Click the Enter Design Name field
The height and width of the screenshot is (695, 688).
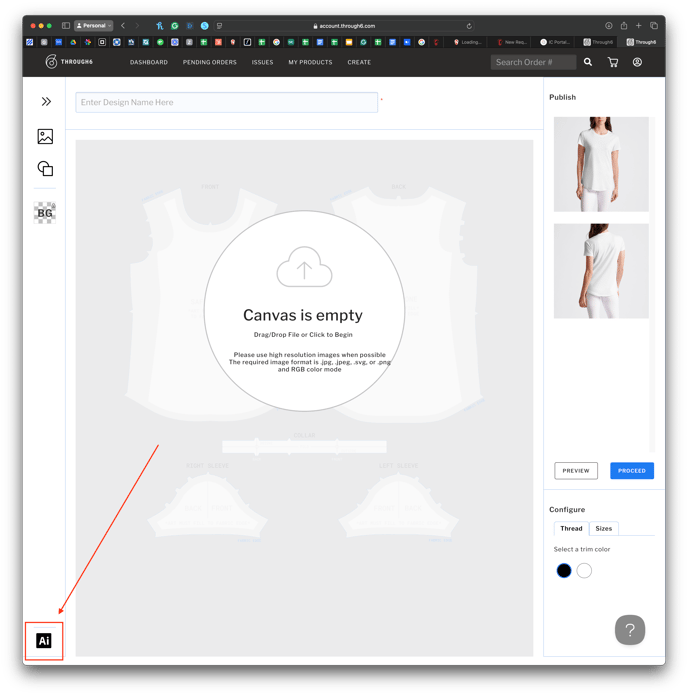pos(227,102)
